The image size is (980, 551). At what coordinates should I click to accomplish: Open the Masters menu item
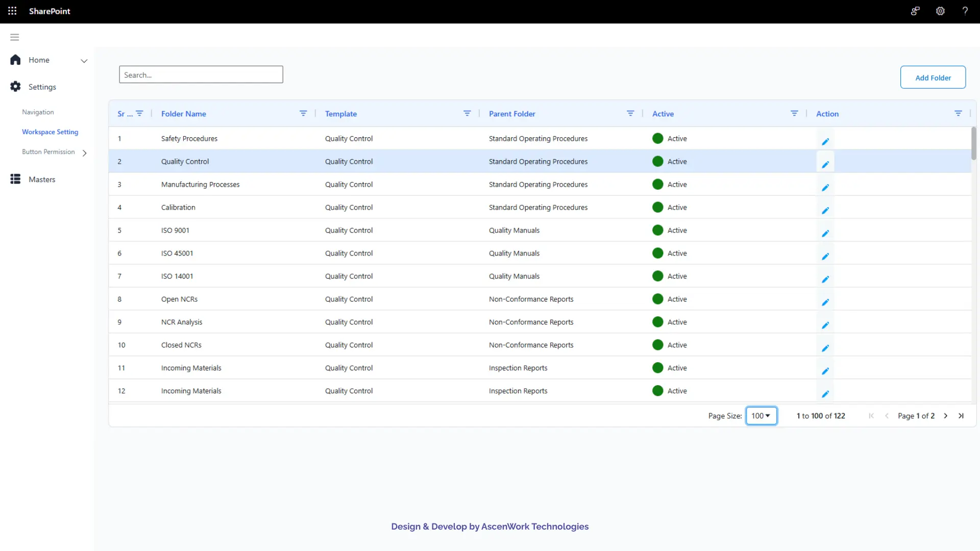click(x=42, y=180)
